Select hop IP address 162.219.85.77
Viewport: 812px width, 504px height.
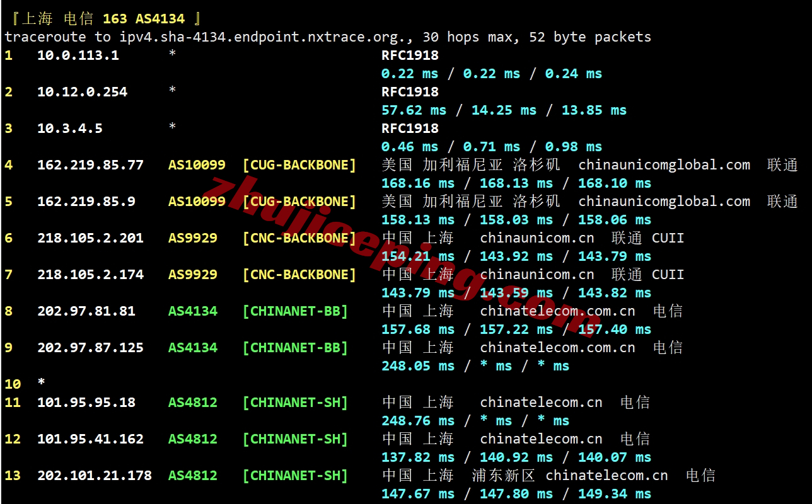coord(91,165)
